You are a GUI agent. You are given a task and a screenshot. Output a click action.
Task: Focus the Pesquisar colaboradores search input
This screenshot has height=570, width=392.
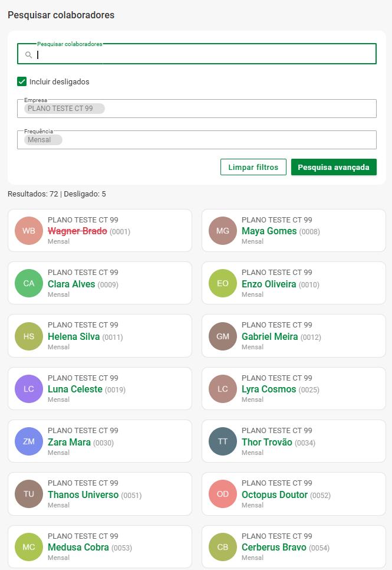coord(200,55)
